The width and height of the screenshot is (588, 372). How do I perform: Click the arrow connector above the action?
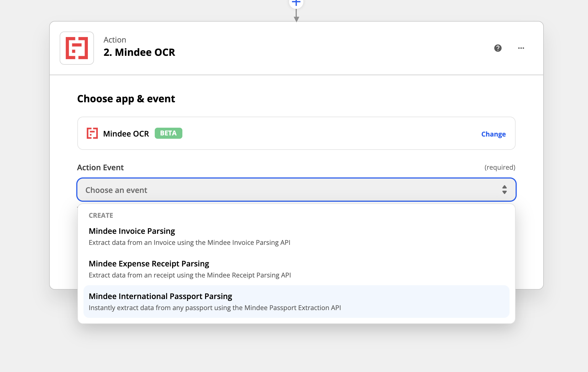[x=296, y=15]
